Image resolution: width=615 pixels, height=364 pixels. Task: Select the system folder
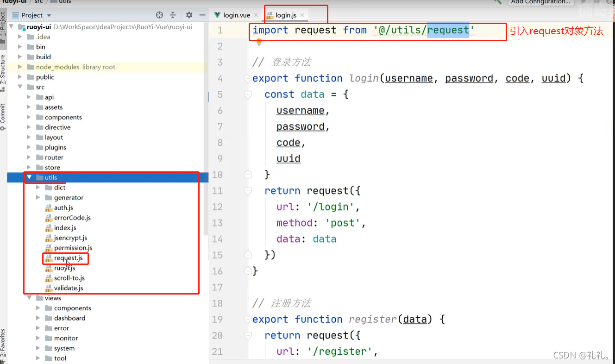tap(64, 348)
